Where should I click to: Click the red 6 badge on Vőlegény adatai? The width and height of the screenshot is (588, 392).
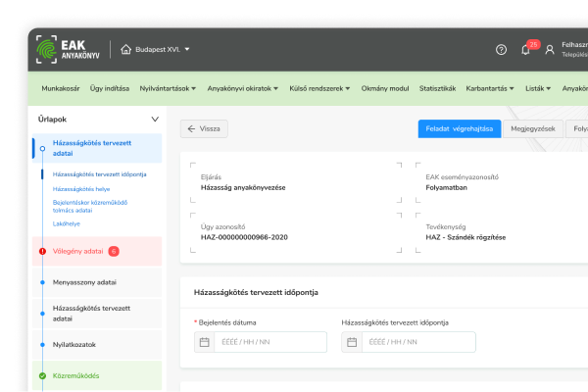(x=114, y=251)
